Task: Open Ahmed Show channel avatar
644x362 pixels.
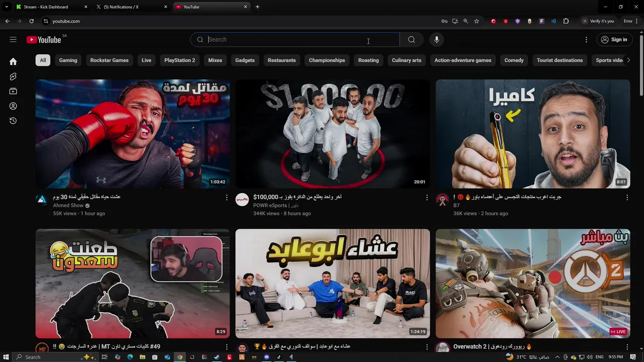Action: coord(42,200)
